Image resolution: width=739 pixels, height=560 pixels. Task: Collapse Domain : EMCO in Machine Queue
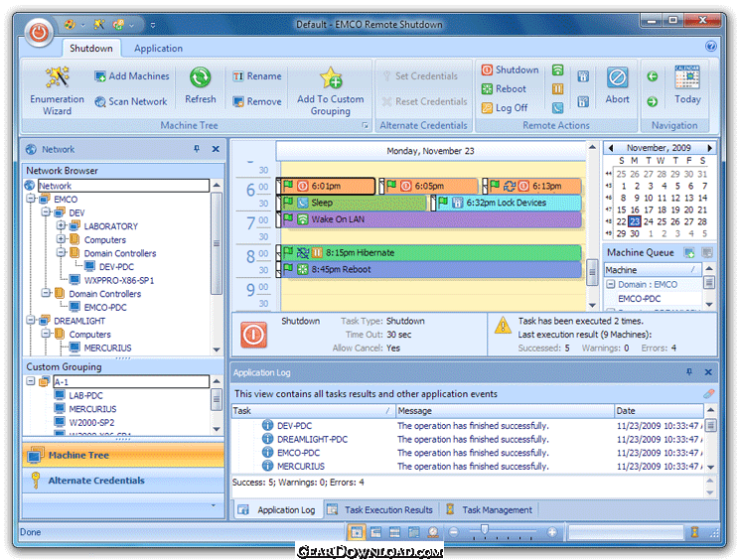tap(611, 284)
